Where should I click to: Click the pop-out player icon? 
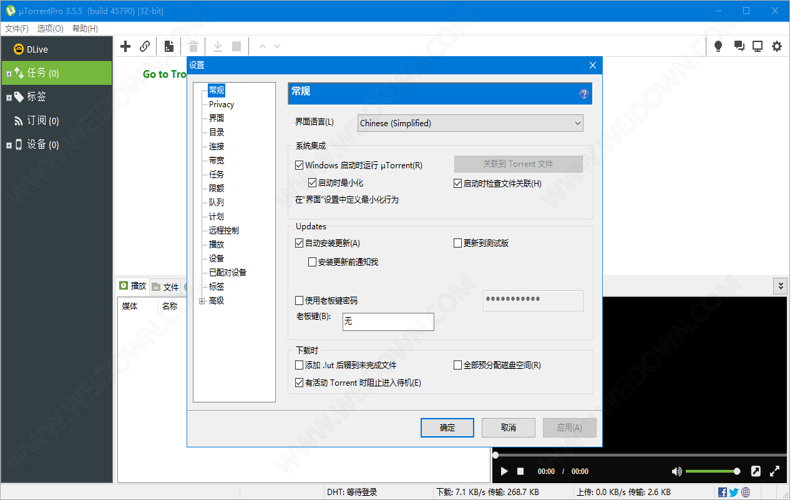(x=755, y=471)
